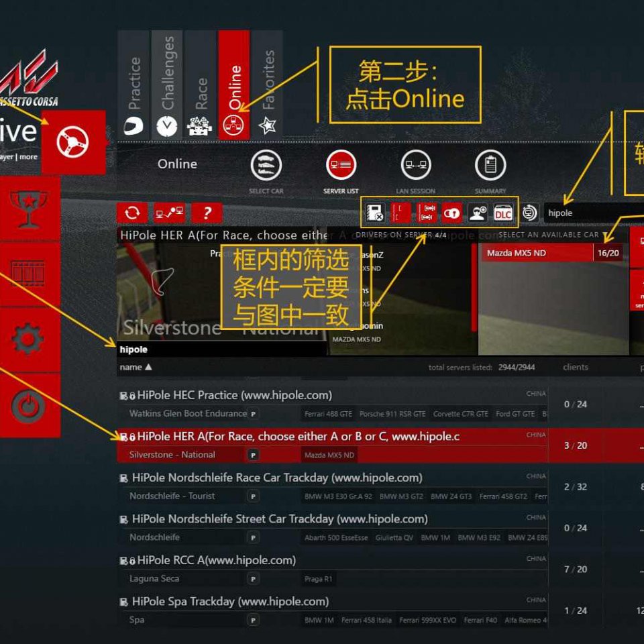Open the Summary step icon

tap(490, 166)
